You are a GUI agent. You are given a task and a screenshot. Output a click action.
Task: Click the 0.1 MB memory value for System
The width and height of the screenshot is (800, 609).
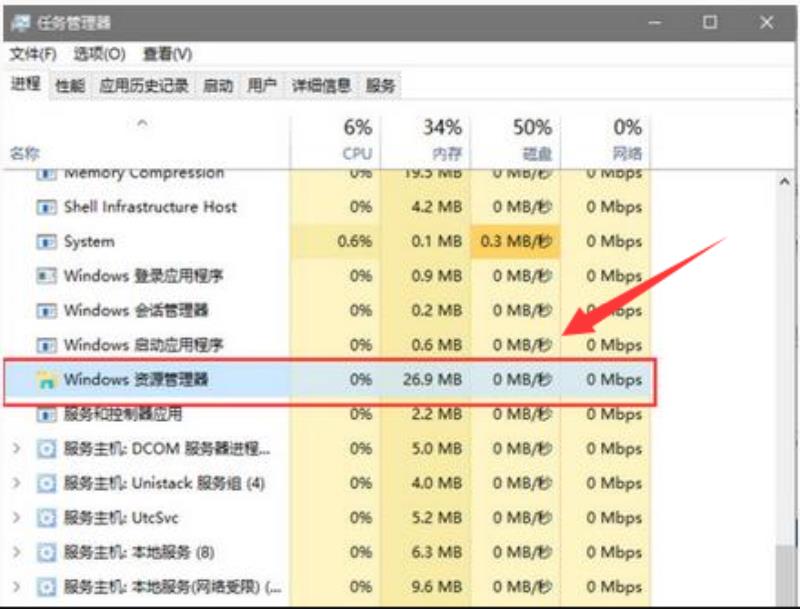[x=437, y=241]
